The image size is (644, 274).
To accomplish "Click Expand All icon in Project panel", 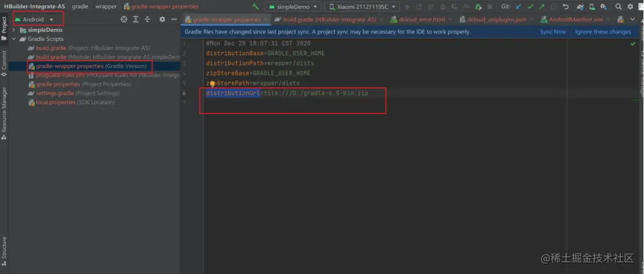I will 135,19.
